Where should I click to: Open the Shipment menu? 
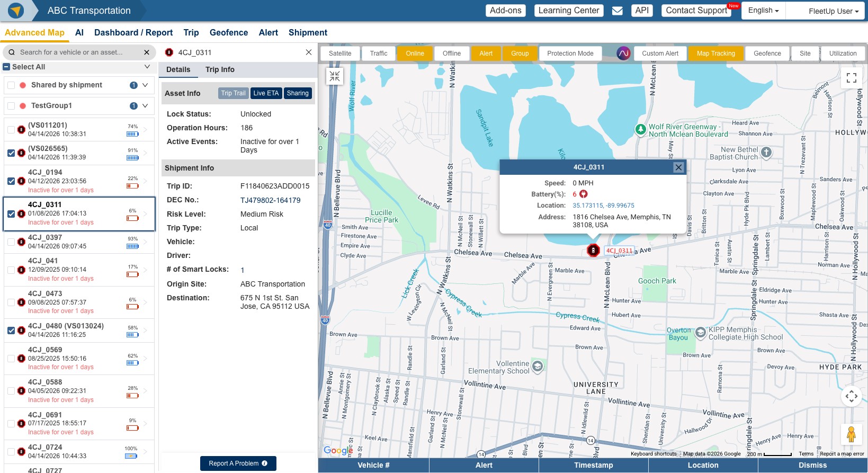coord(308,32)
